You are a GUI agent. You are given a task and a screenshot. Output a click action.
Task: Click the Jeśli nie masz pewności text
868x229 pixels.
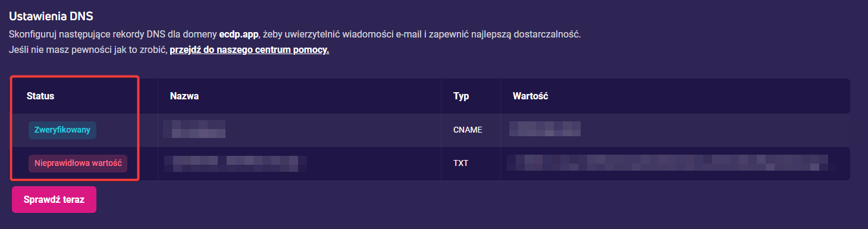point(88,50)
